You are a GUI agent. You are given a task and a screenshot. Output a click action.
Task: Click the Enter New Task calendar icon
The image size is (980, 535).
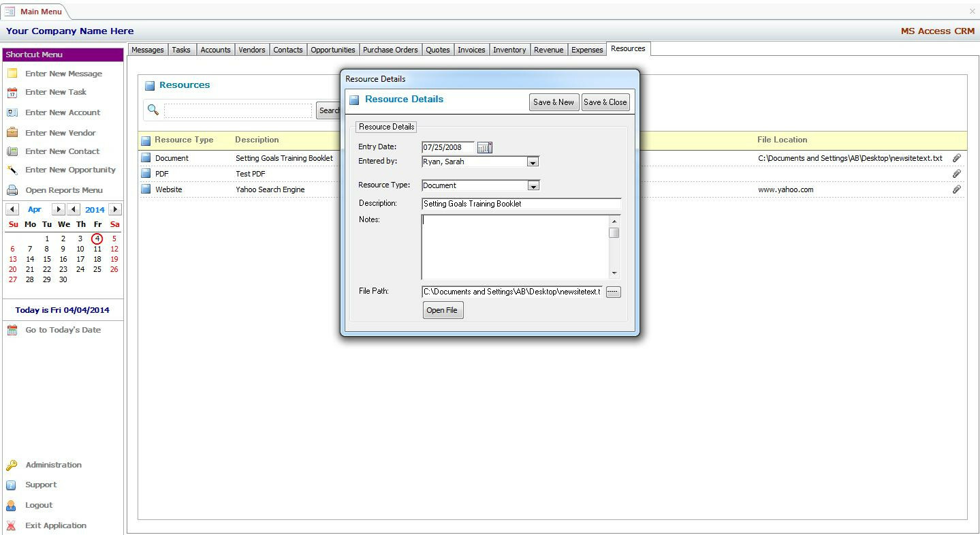[x=12, y=93]
